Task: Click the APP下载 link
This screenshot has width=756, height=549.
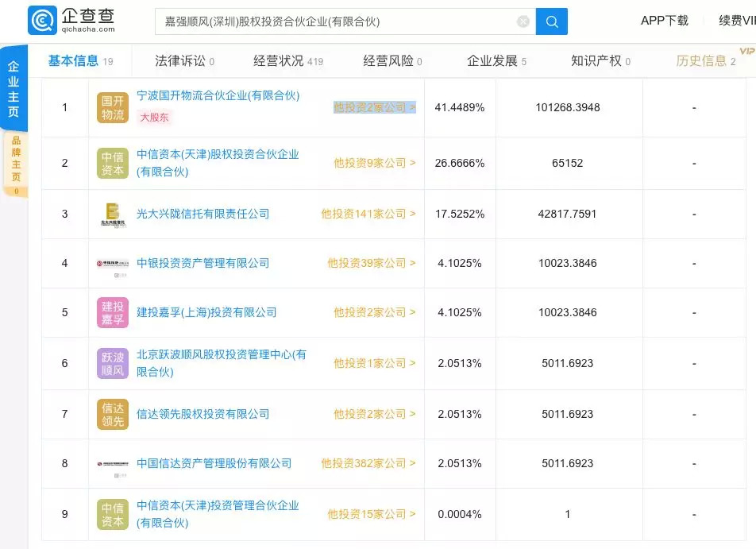Action: (x=665, y=21)
